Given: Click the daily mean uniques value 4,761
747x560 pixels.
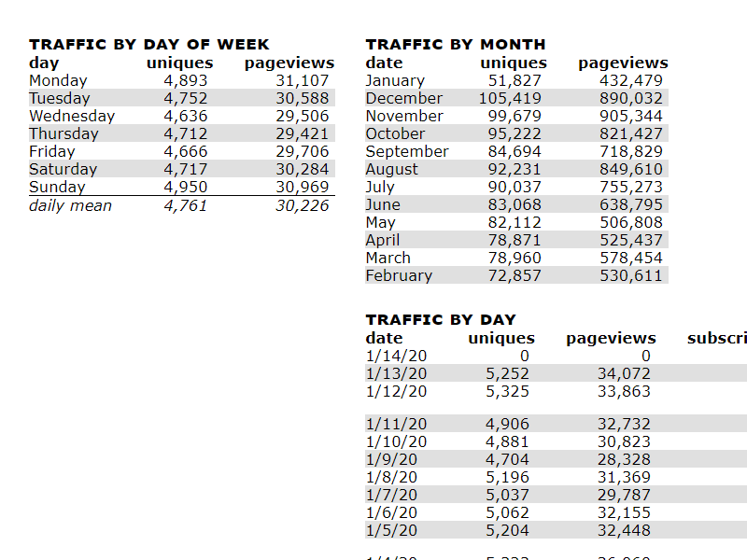Looking at the screenshot, I should [185, 205].
